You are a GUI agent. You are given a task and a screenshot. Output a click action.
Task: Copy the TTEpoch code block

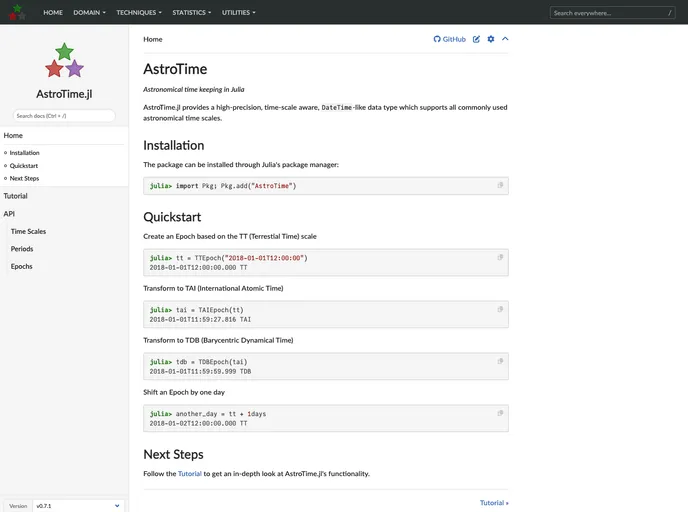click(x=500, y=257)
